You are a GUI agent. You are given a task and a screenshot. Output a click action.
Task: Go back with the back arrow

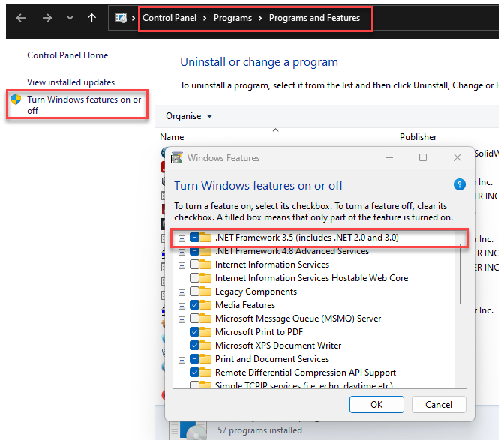[x=21, y=18]
